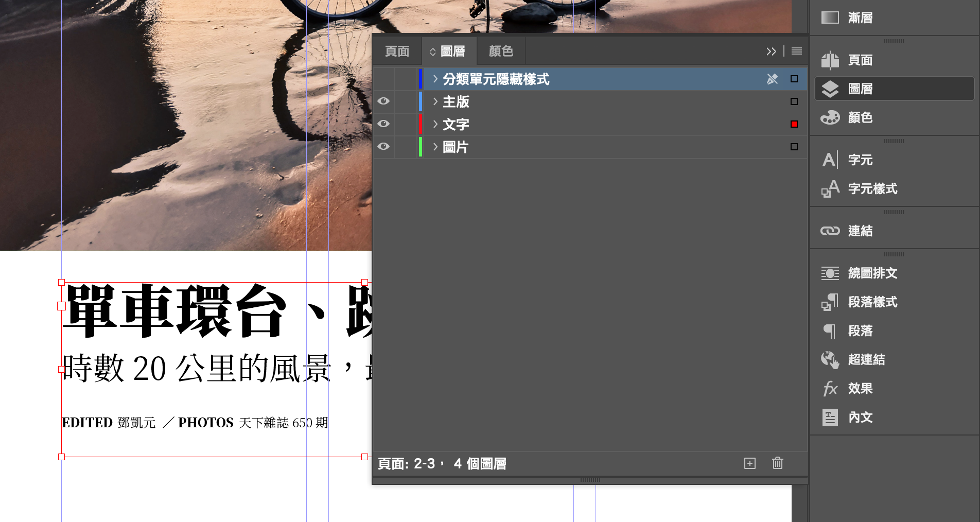Switch to the 頁面 tab
This screenshot has height=522, width=980.
click(397, 51)
